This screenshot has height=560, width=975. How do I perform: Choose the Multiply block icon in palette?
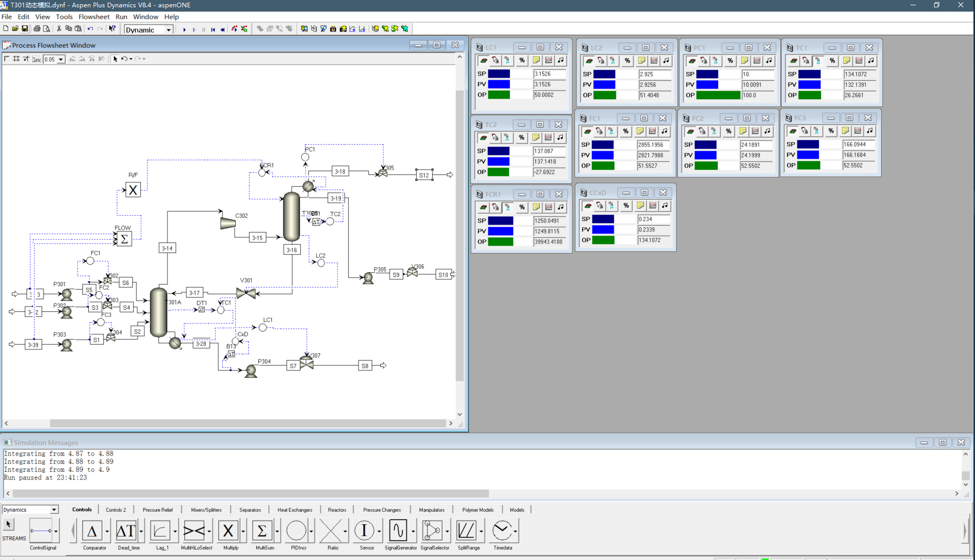click(228, 531)
